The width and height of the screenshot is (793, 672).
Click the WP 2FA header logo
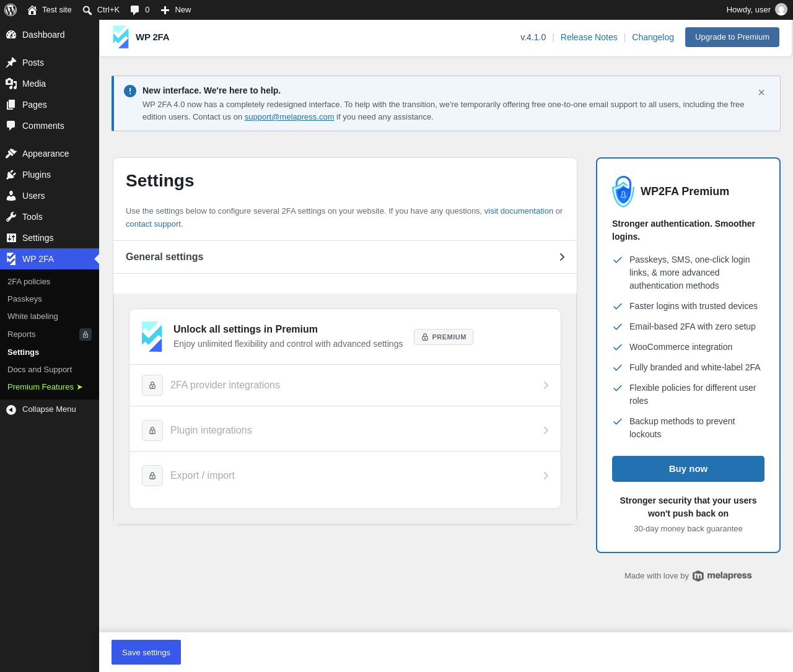121,37
